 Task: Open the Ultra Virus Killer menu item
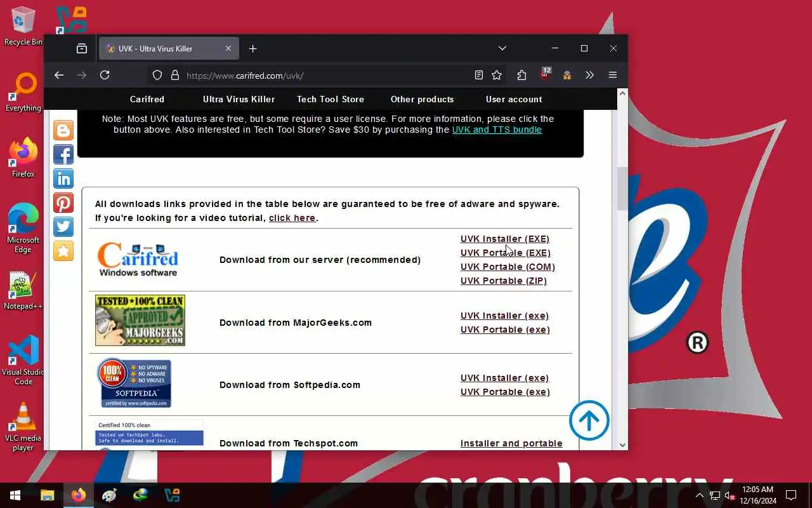(239, 99)
